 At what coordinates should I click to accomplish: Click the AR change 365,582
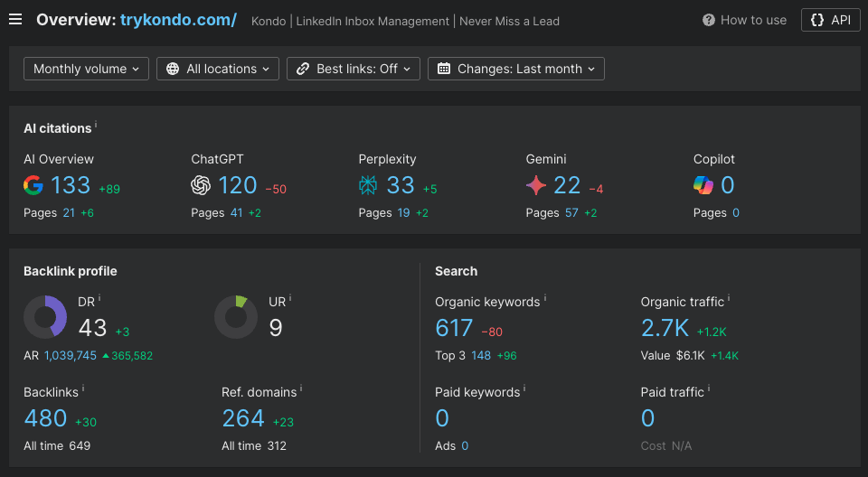[x=127, y=356]
